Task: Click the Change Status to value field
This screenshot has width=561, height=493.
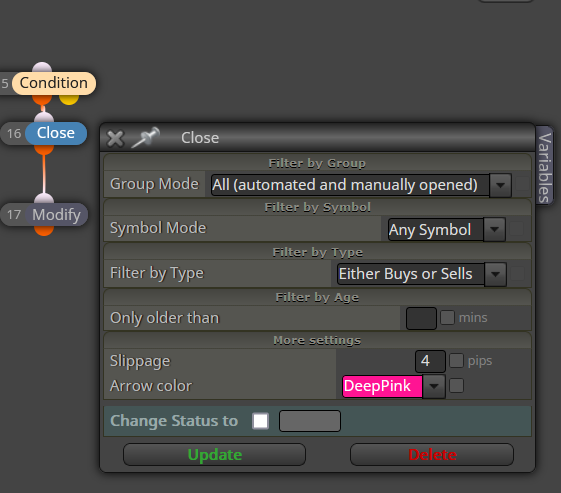Action: click(x=310, y=421)
